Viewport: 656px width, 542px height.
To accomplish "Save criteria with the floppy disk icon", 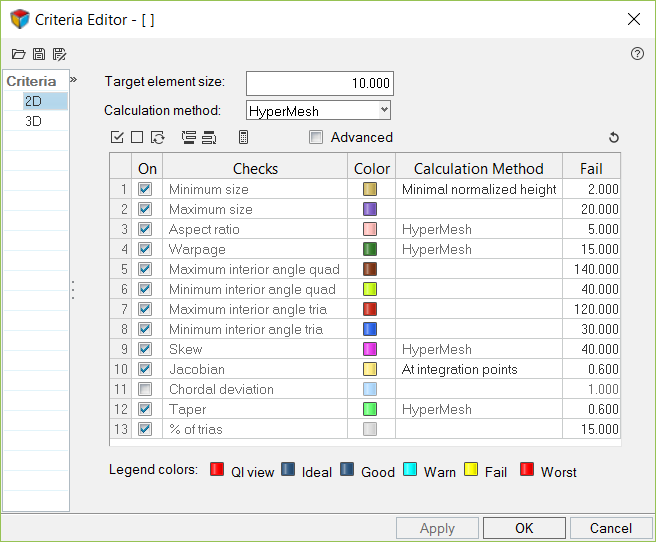I will tap(39, 54).
